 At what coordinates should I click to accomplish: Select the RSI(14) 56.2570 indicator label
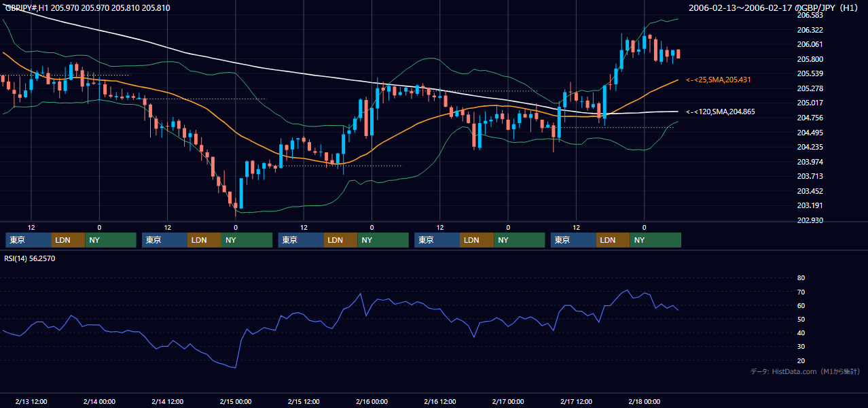(30, 258)
